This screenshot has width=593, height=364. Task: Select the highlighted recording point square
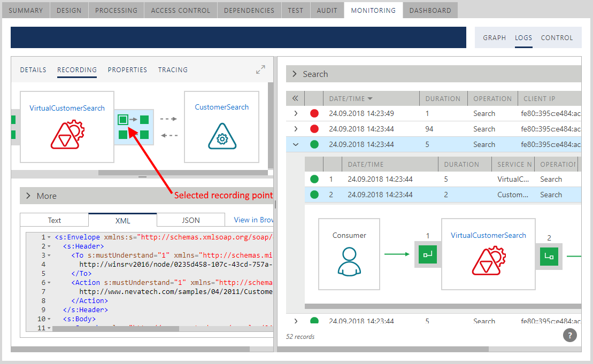pyautogui.click(x=123, y=120)
